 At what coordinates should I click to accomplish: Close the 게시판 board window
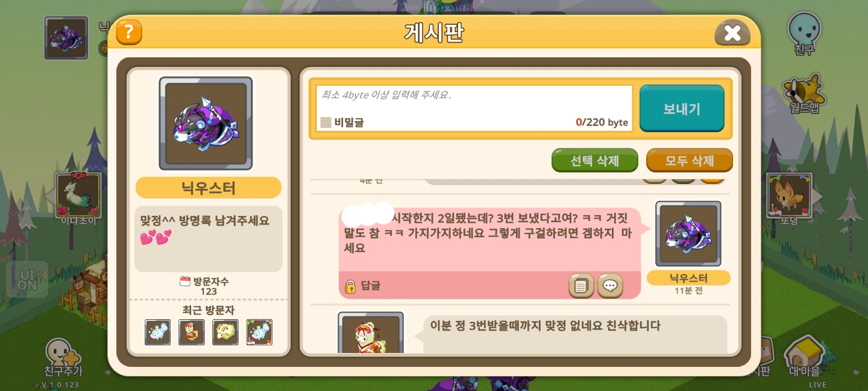[x=732, y=33]
